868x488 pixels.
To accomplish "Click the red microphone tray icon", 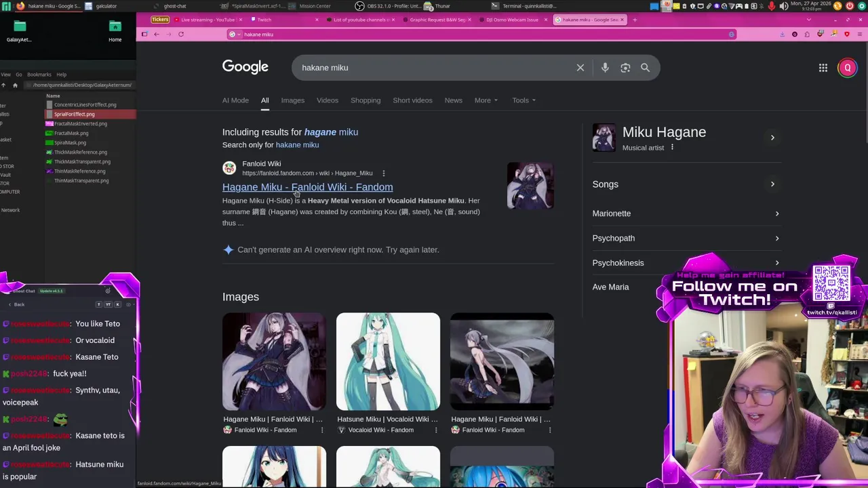I will click(772, 6).
